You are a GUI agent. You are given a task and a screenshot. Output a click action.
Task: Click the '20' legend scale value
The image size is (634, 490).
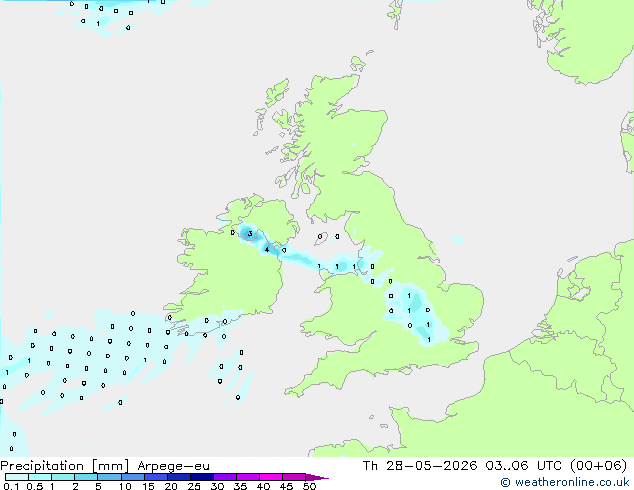tap(171, 486)
